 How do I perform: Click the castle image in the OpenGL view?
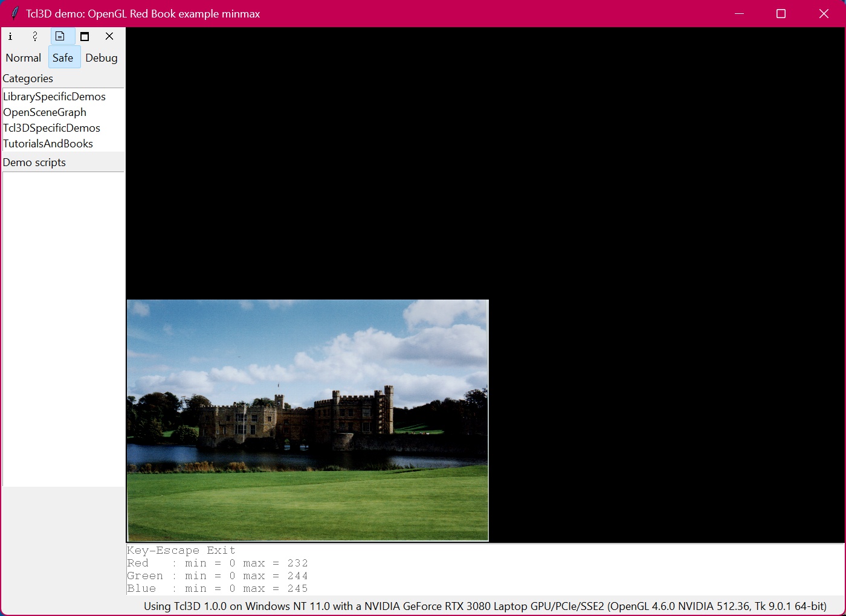(308, 420)
